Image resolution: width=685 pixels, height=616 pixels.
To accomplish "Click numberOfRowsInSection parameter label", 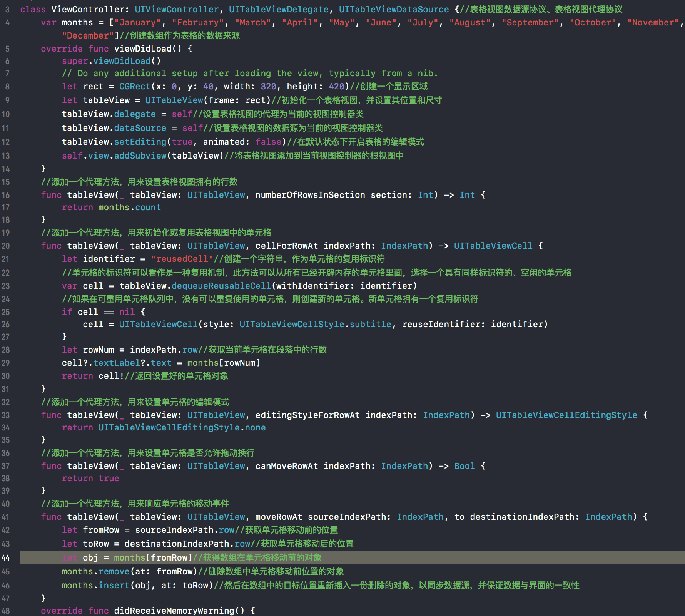I will click(x=310, y=195).
